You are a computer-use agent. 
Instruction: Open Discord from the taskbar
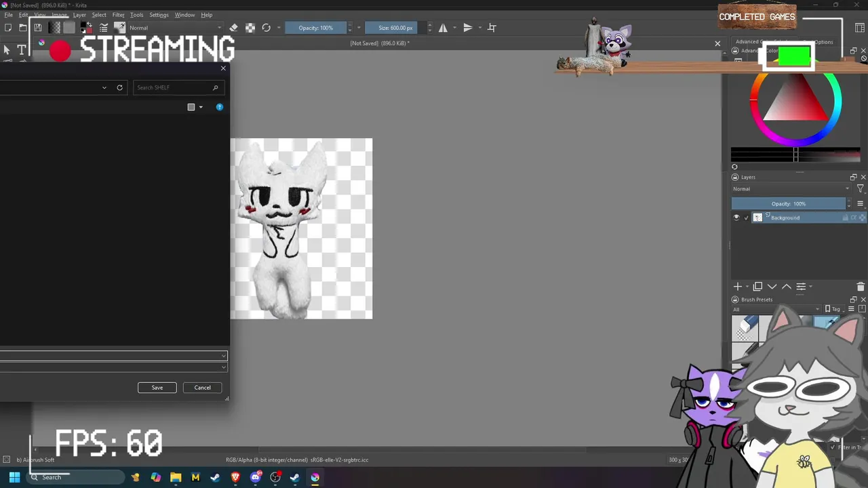pos(256,477)
